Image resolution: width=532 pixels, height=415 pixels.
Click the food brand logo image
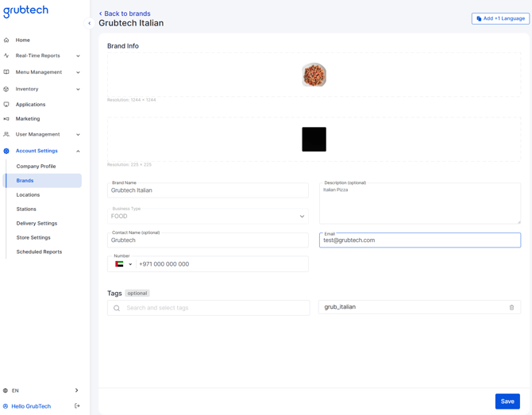(314, 75)
